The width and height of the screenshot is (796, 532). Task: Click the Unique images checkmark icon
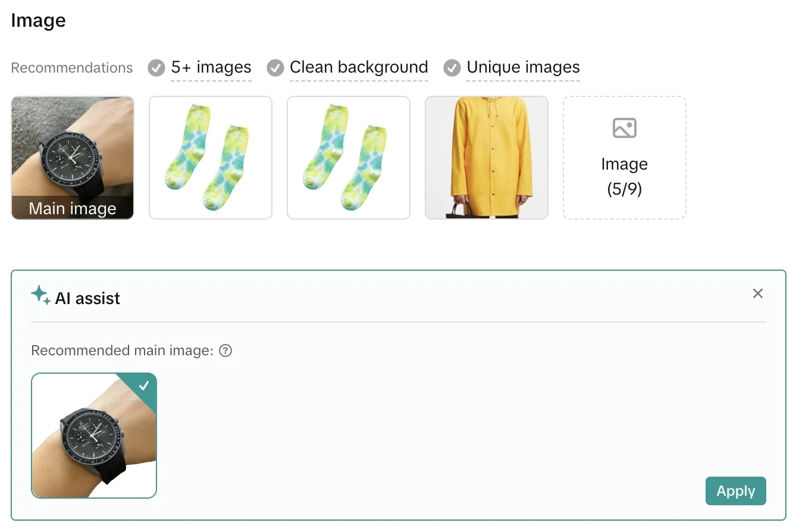coord(452,68)
